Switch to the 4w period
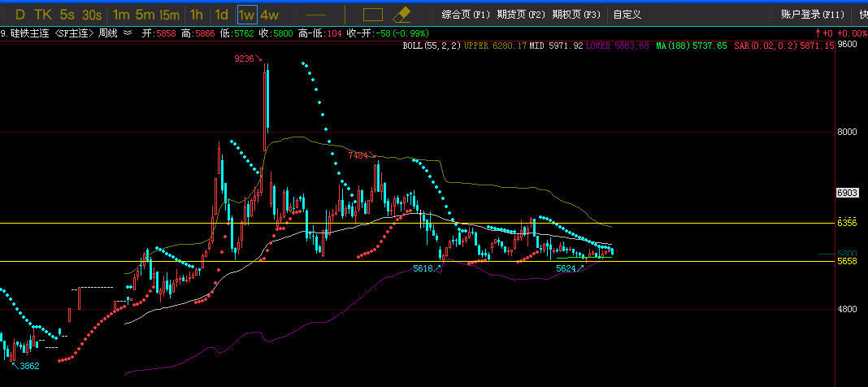The width and height of the screenshot is (868, 387). pyautogui.click(x=270, y=15)
